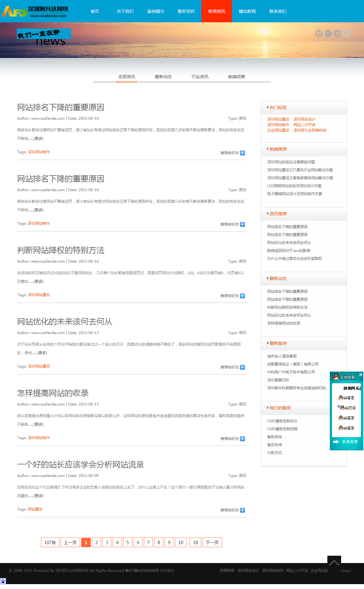Open the Sina Weibo icon in banner
The width and height of the screenshot is (364, 589).
(x=319, y=34)
